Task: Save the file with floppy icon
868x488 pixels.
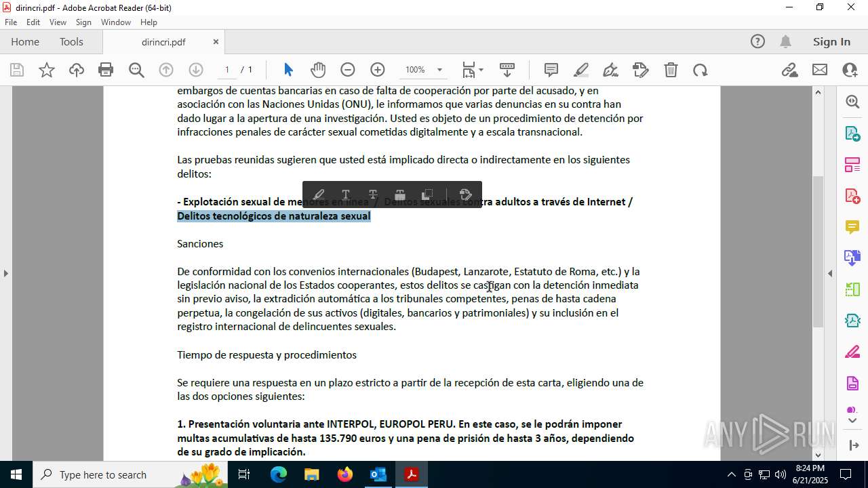Action: (x=17, y=70)
